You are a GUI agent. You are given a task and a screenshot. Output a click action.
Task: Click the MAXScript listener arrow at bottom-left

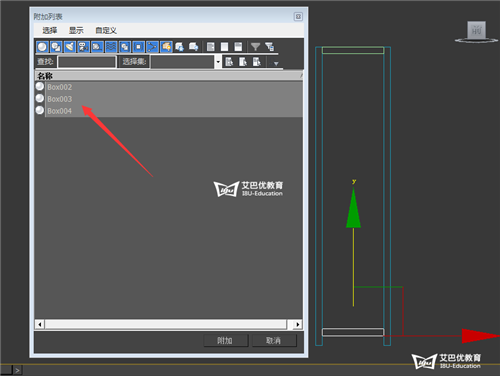(x=17, y=370)
